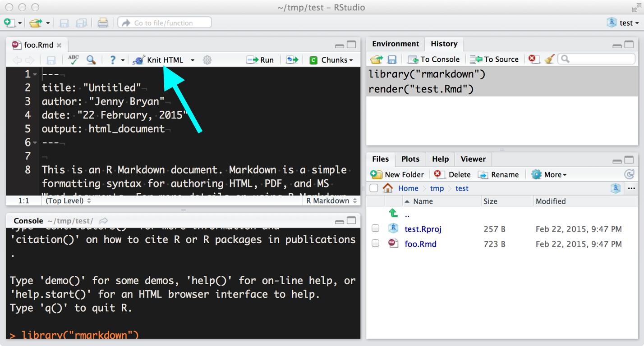Click the ellipsis go-to-directory button
Image resolution: width=644 pixels, height=346 pixels.
(631, 188)
